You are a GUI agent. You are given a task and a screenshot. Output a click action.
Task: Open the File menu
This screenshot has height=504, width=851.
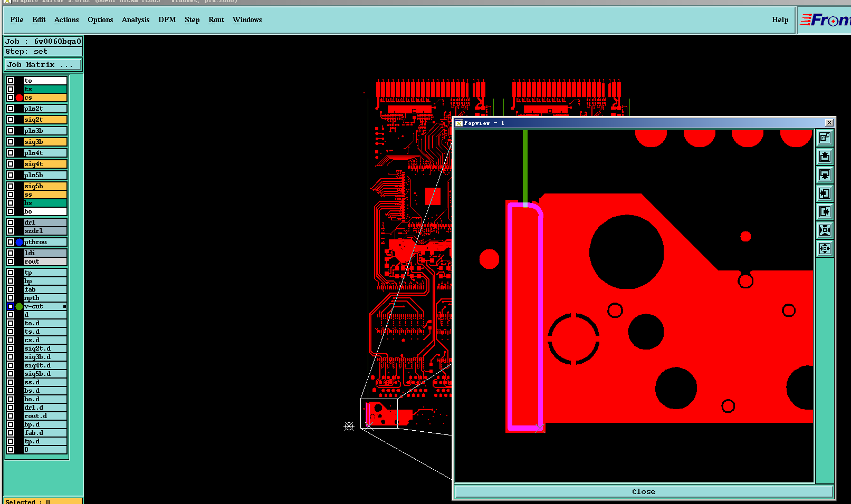tap(17, 20)
